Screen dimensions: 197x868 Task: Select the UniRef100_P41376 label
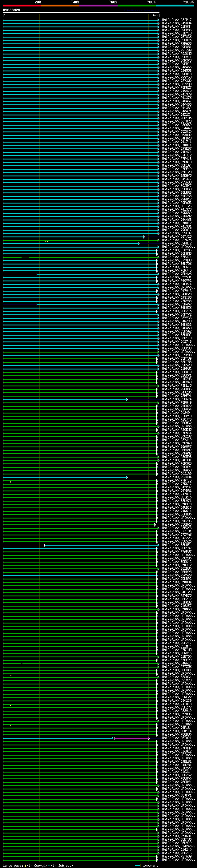click(x=176, y=98)
